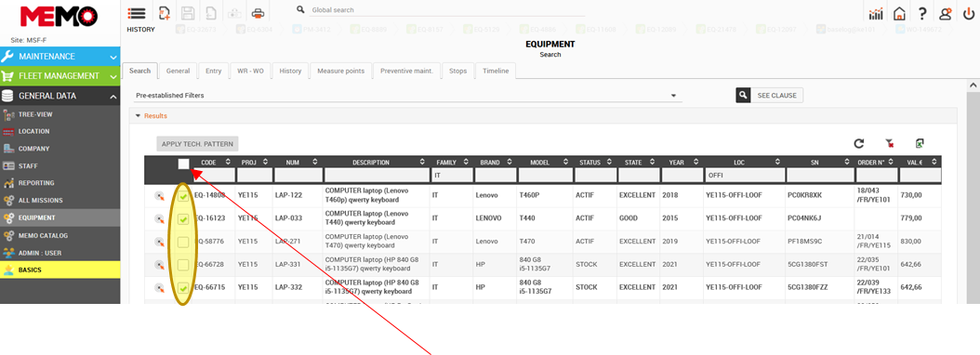Click the print icon in toolbar
Image resolution: width=980 pixels, height=355 pixels.
pyautogui.click(x=258, y=12)
